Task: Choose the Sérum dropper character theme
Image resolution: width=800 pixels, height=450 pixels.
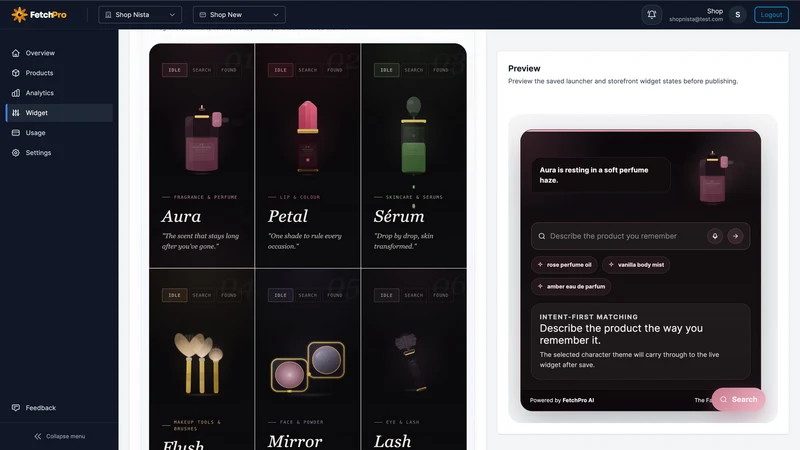Action: point(414,156)
